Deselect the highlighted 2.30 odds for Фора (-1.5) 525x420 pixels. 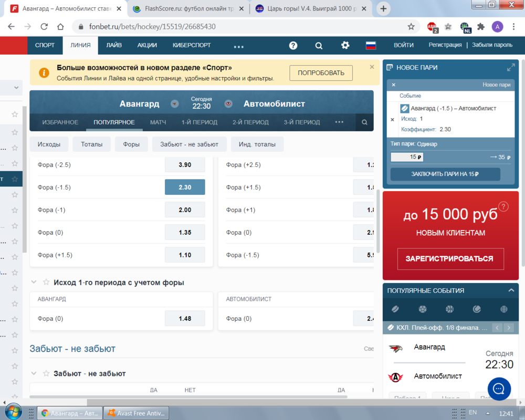pyautogui.click(x=185, y=187)
